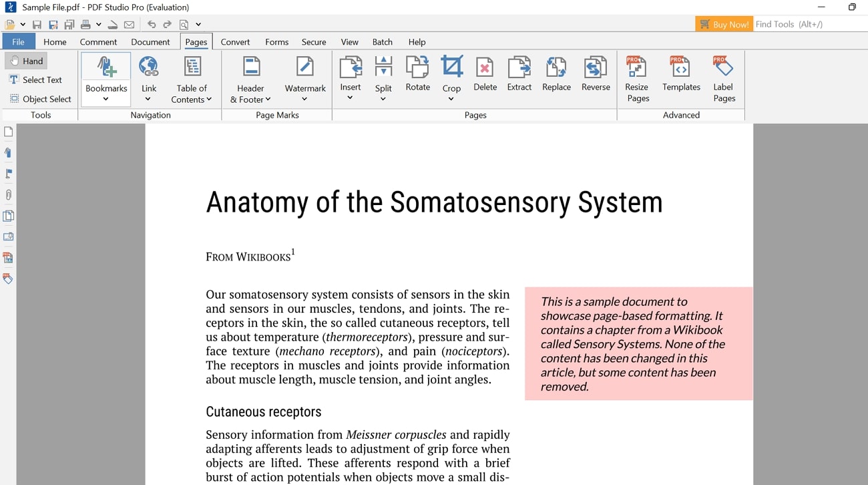Click the Insert pages icon

coord(351,67)
